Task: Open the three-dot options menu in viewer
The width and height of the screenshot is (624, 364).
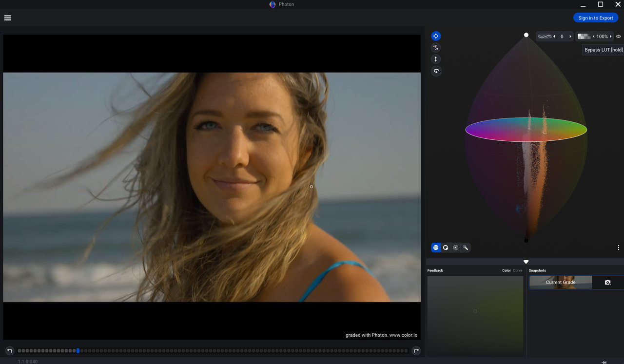Action: [618, 248]
